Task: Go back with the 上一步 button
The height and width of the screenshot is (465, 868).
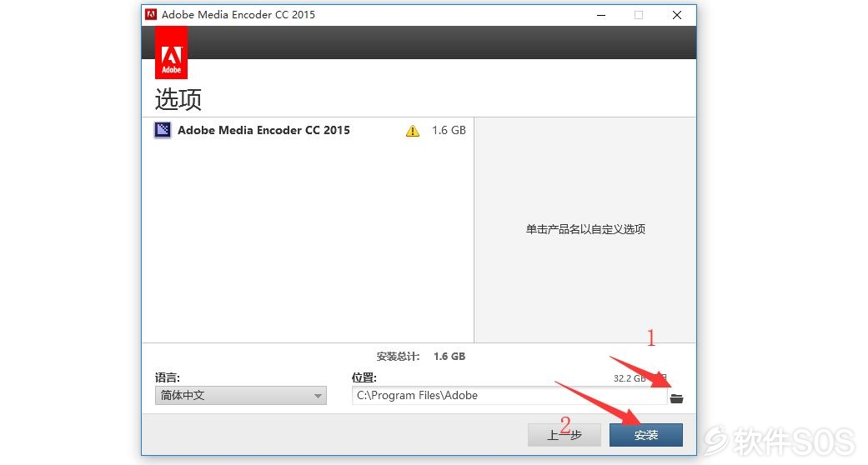Action: tap(564, 435)
